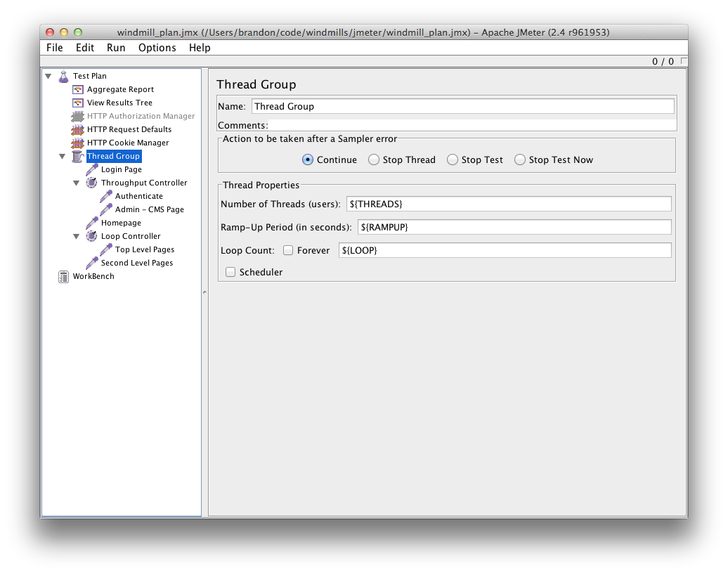The width and height of the screenshot is (728, 574).
Task: Select the Stop Thread radio button
Action: tap(374, 160)
